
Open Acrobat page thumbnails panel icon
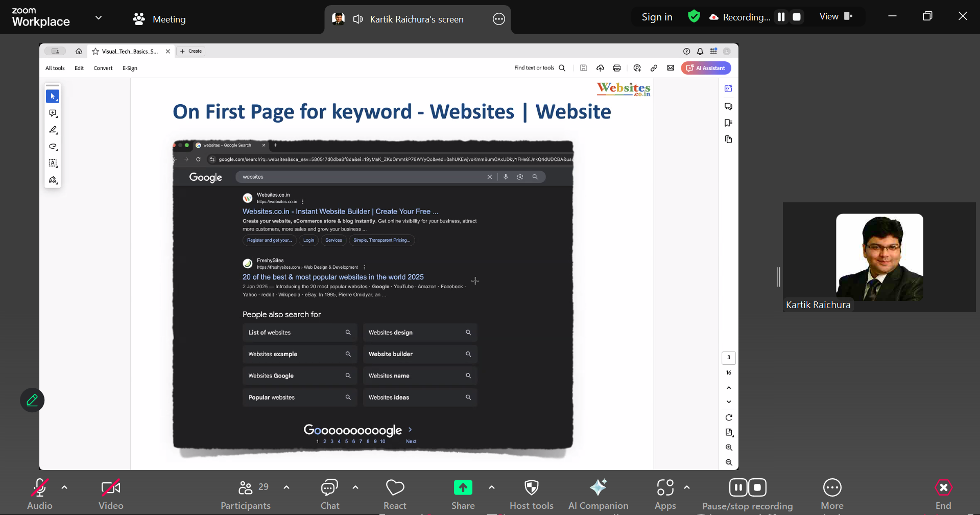(x=729, y=139)
